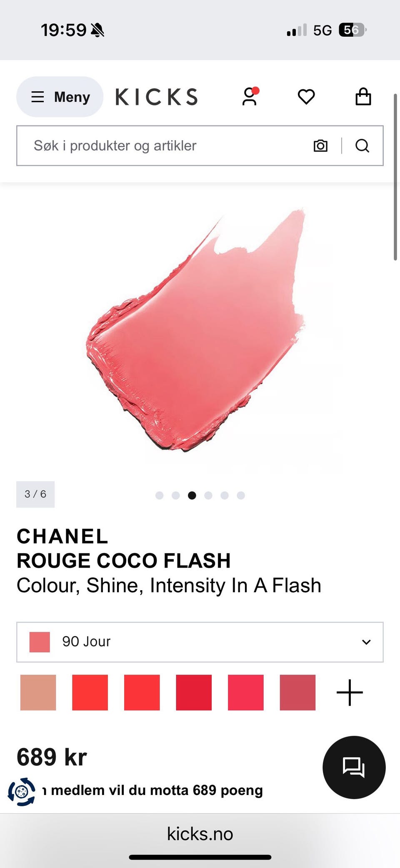The image size is (400, 868).
Task: Tap the kicks.no address bar
Action: point(200,834)
